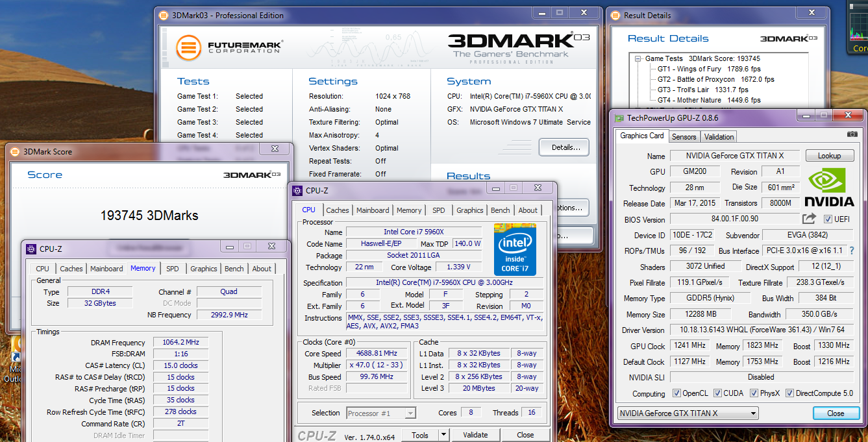Screen dimensions: 868x442
Task: Click the 3DMark Score window title icon
Action: [15, 152]
